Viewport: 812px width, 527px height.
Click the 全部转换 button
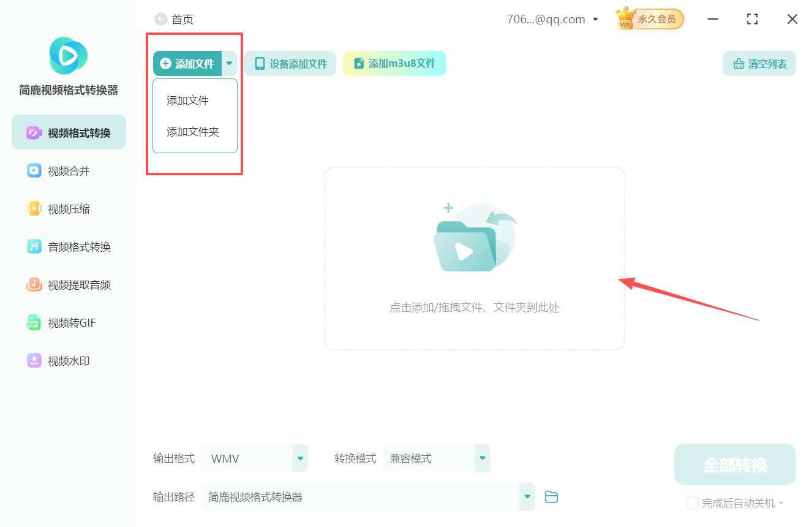point(735,464)
